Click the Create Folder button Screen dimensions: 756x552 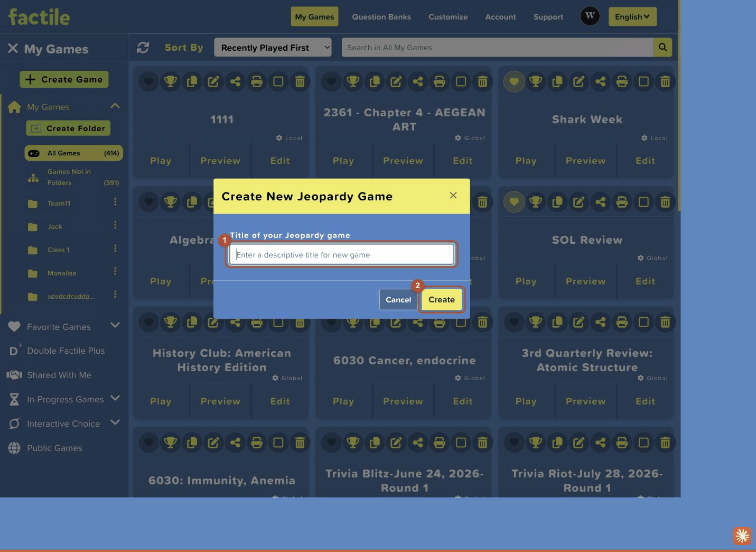[68, 128]
